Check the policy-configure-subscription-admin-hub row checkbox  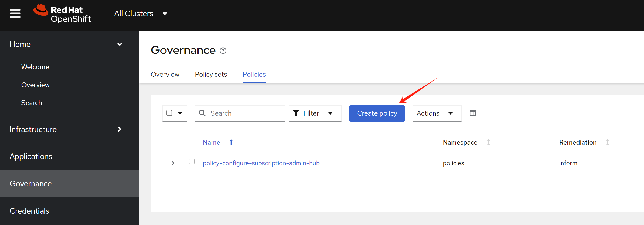(192, 162)
